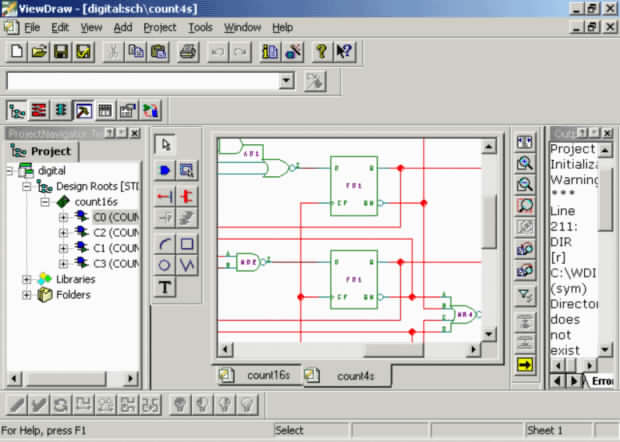The image size is (620, 442).
Task: Click the Paste clipboard icon
Action: coord(158,52)
